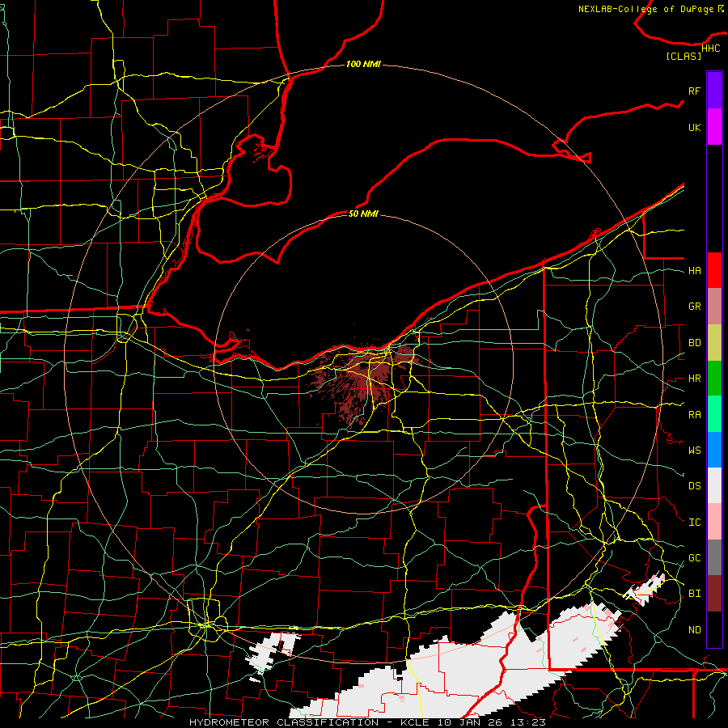Click the HHC product label
Image resolution: width=728 pixels, height=728 pixels.
(711, 49)
